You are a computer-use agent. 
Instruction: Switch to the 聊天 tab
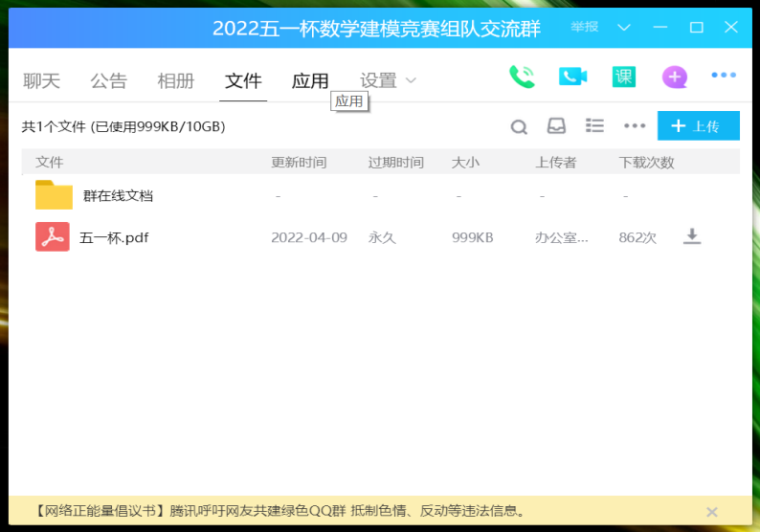pyautogui.click(x=41, y=81)
